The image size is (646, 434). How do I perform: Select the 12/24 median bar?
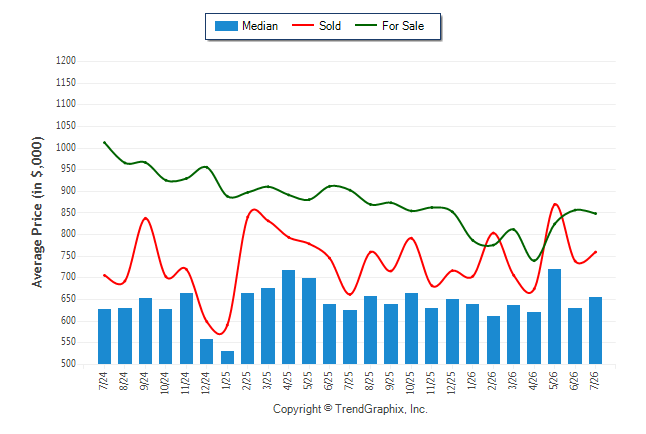pos(206,352)
